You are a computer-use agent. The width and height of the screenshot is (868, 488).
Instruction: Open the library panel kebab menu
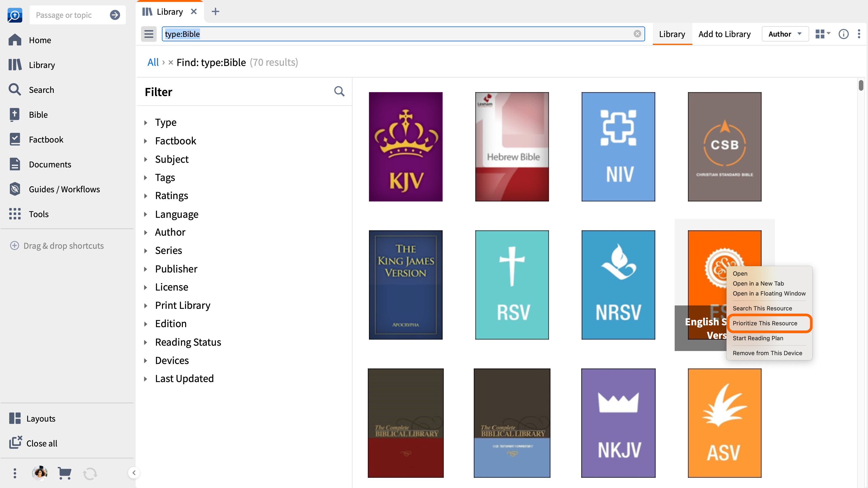(x=859, y=34)
